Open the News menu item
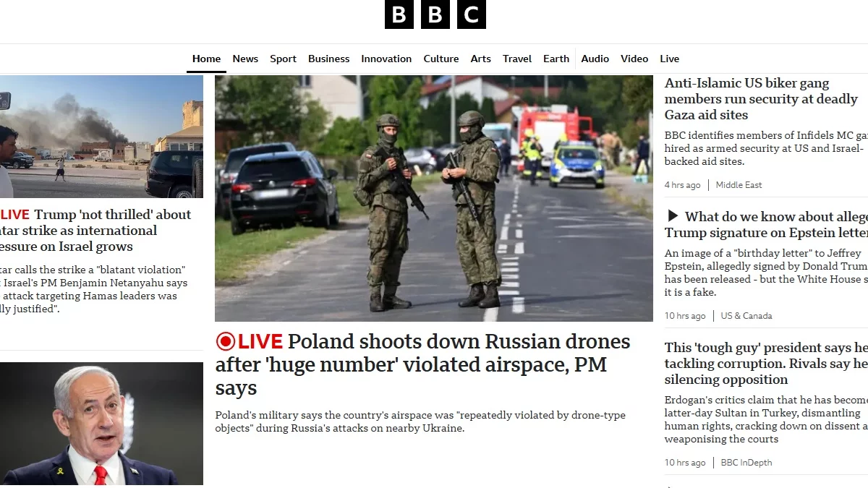 [x=245, y=59]
